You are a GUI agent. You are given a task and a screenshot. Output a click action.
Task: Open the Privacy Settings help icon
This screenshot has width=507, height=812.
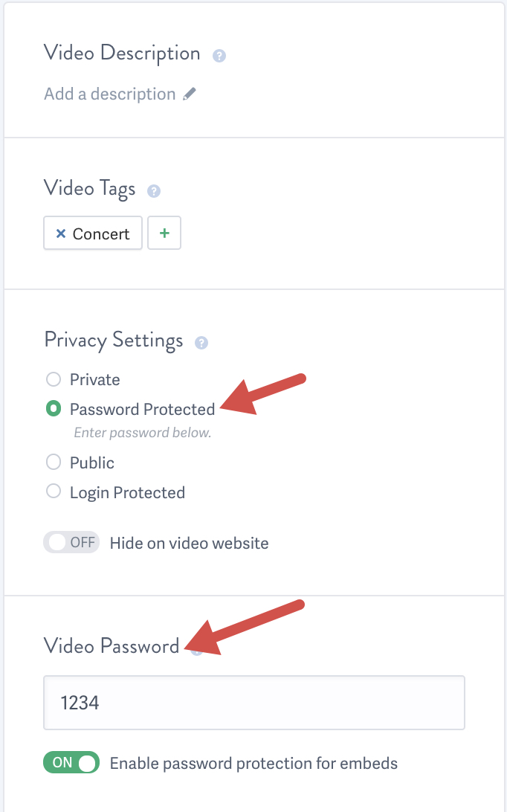201,342
